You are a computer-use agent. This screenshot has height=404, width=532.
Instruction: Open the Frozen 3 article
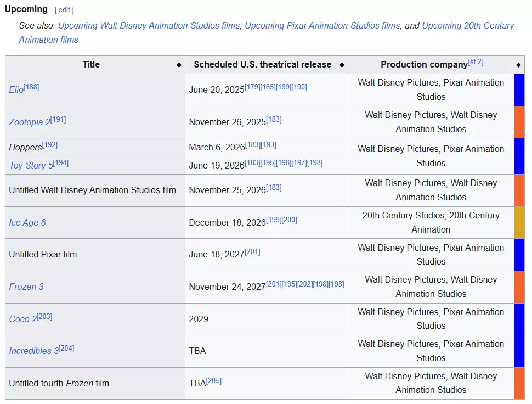[26, 287]
